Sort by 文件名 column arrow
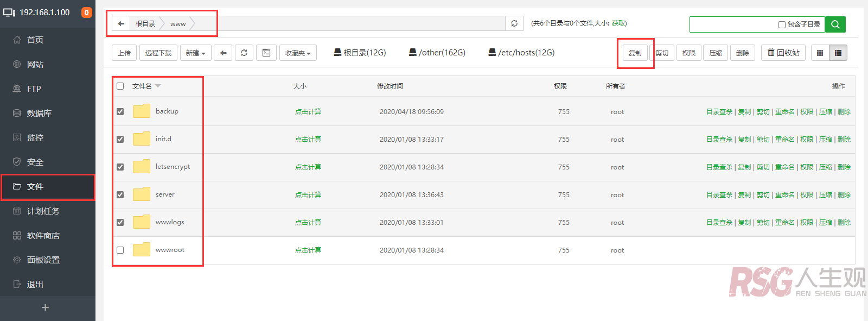868x321 pixels. tap(158, 86)
